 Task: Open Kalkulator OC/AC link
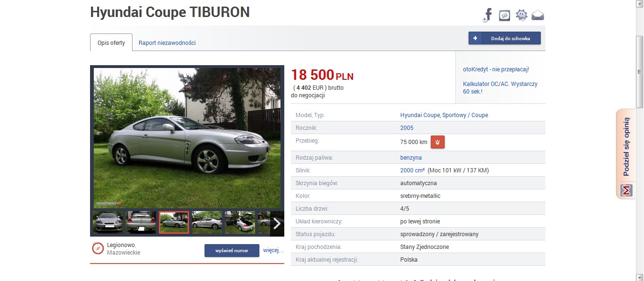500,87
